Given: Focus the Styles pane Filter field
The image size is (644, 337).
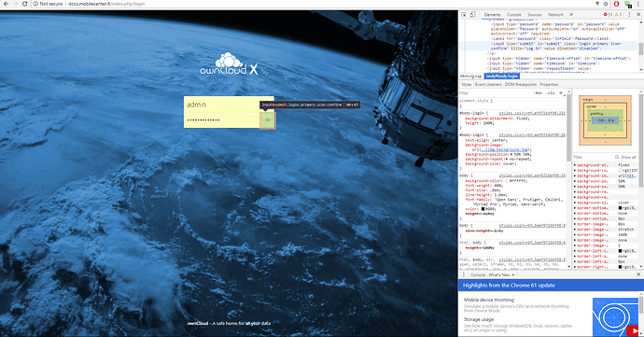Looking at the screenshot, I should pyautogui.click(x=495, y=93).
